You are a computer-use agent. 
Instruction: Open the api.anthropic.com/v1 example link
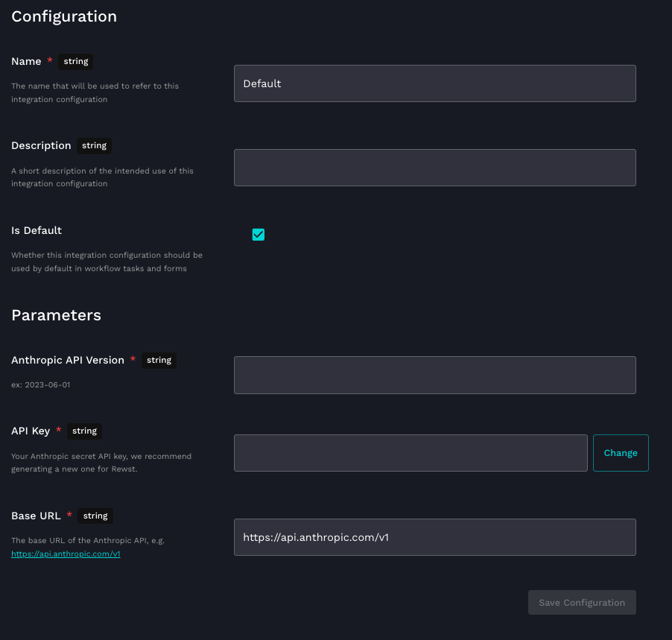coord(66,554)
